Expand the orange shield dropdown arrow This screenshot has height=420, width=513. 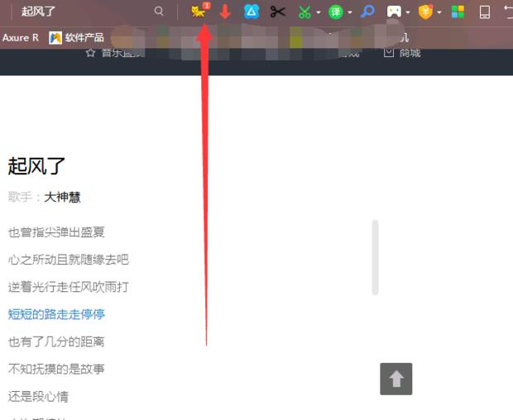click(439, 12)
